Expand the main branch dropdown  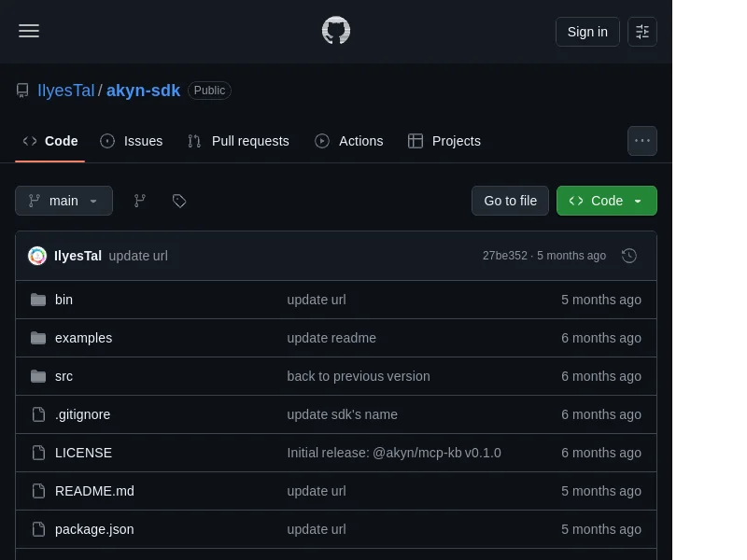pos(63,201)
